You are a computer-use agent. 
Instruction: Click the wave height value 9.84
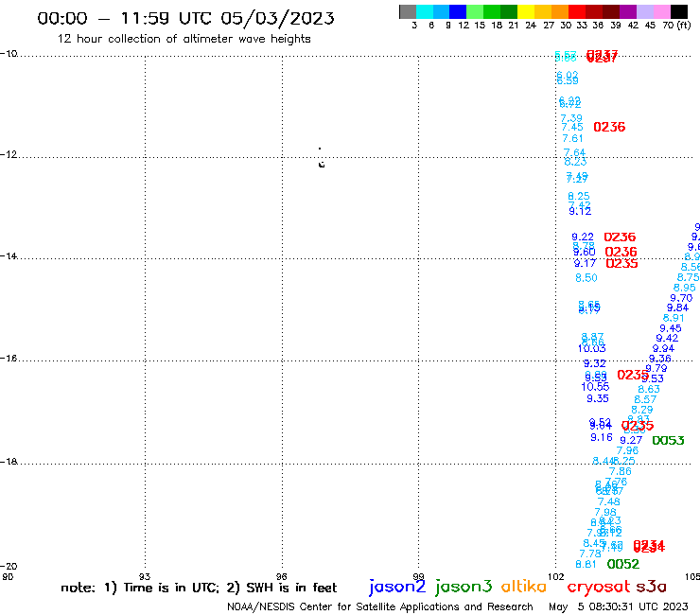[x=677, y=307]
